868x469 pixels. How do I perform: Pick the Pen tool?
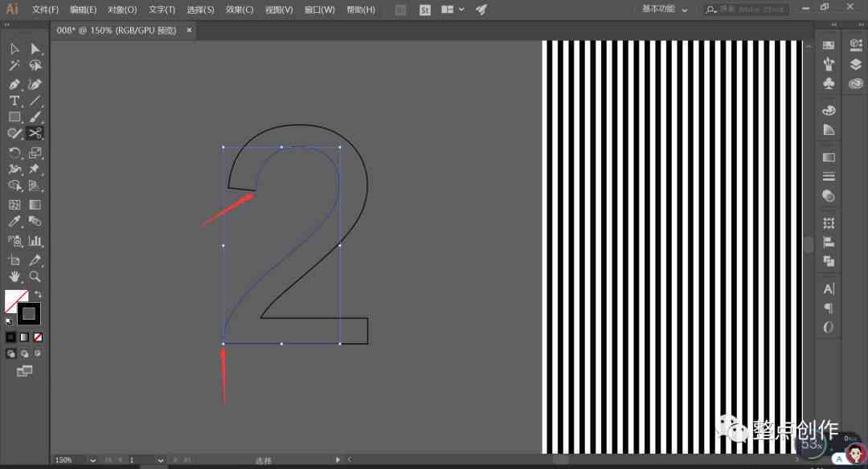pyautogui.click(x=14, y=84)
